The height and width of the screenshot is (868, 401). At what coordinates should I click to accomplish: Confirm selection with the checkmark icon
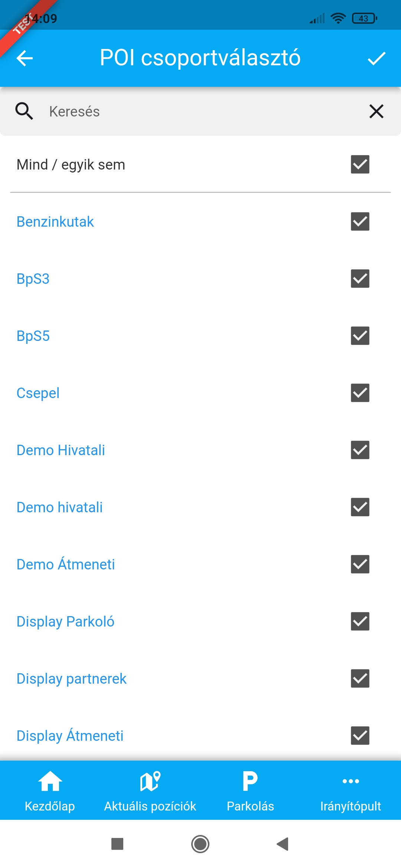pyautogui.click(x=376, y=58)
